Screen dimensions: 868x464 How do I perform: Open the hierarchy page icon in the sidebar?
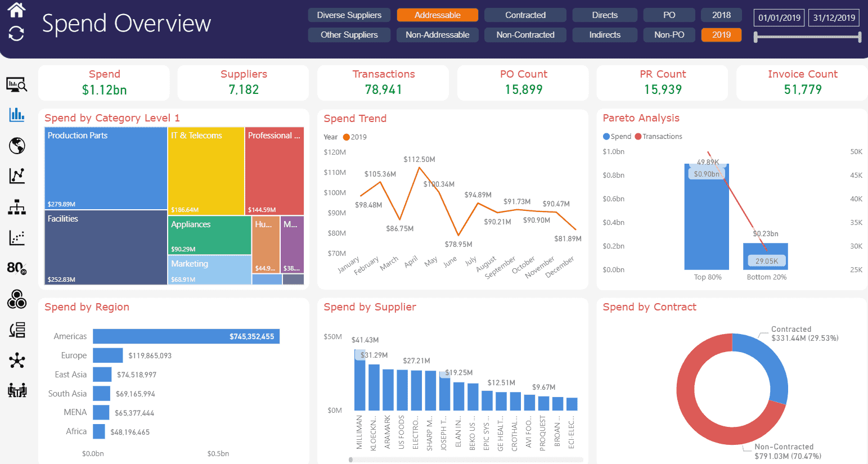point(16,206)
